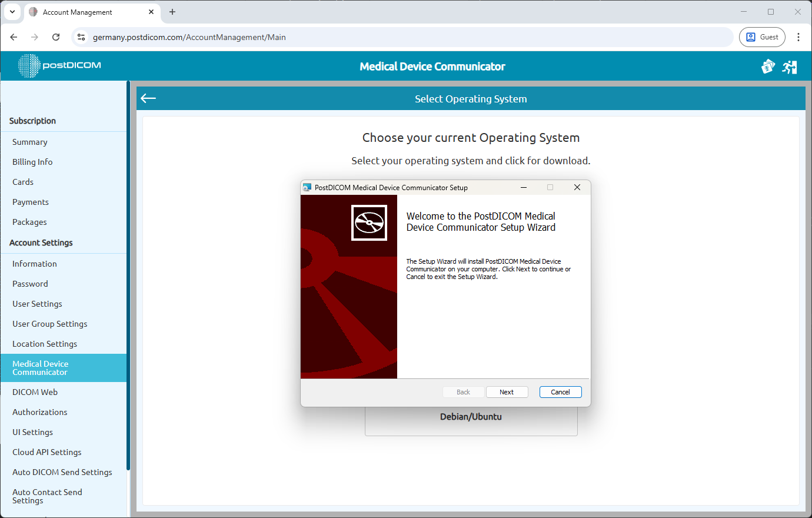Click inside the browser address bar
This screenshot has height=518, width=812.
click(x=235, y=36)
